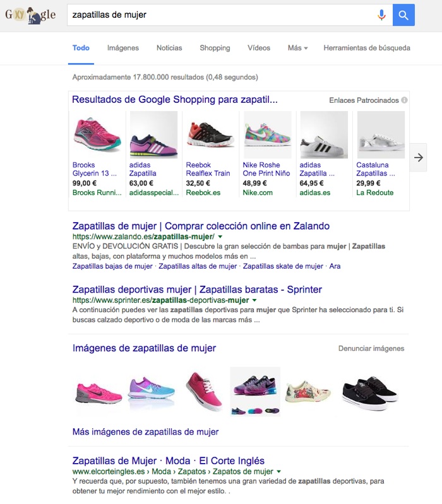Open Castaluna Zapatillas product link
Viewport: 442px width, 504px height.
(x=376, y=169)
